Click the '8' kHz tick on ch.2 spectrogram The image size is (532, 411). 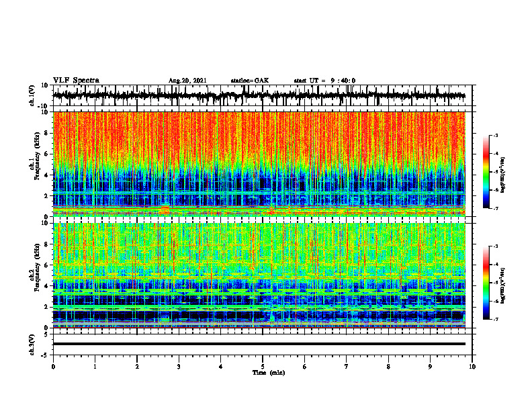tap(46, 244)
